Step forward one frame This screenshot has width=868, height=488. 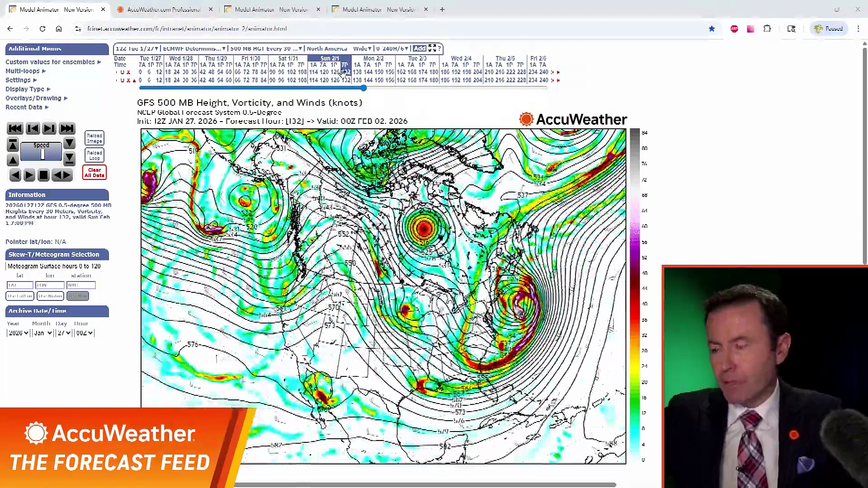tap(49, 128)
